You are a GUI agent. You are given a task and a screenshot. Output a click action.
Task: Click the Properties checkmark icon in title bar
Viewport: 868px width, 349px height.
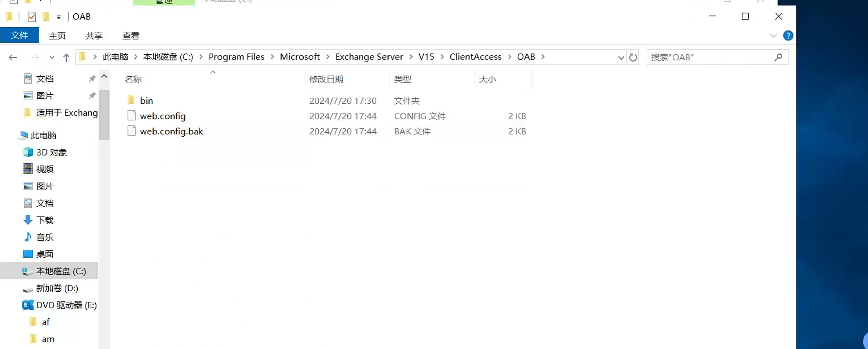(x=31, y=17)
